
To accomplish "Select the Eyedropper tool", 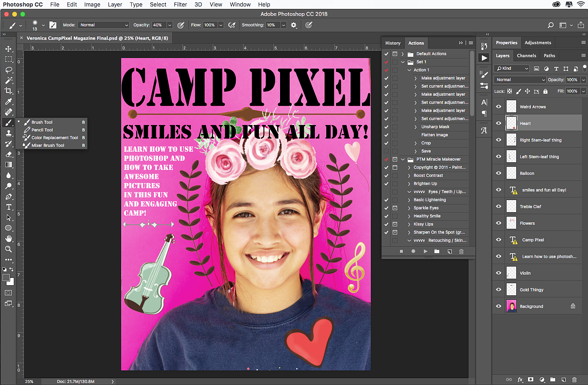I will [9, 101].
